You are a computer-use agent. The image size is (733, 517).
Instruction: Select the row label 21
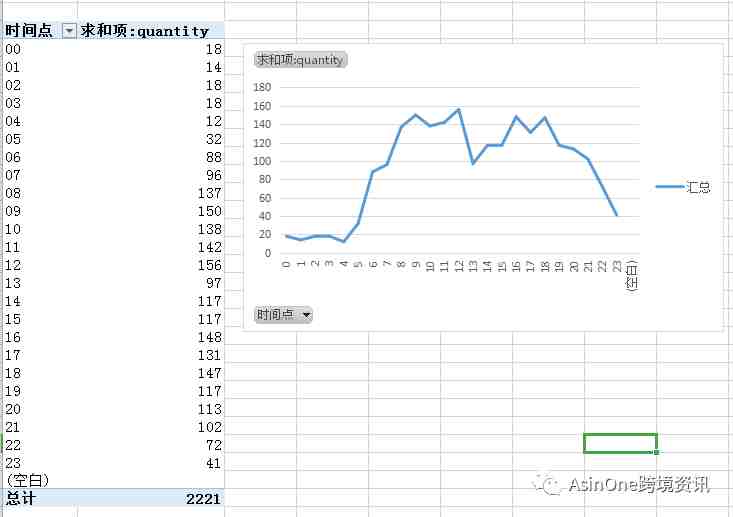13,427
